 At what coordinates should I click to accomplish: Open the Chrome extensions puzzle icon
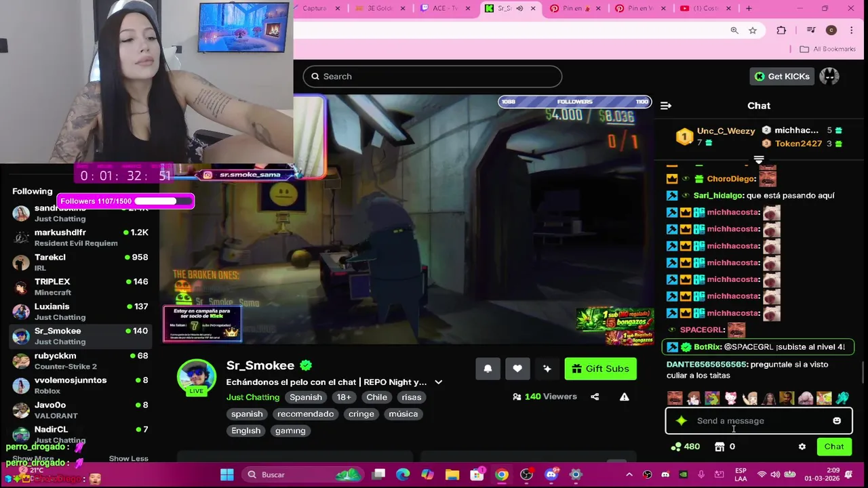pyautogui.click(x=781, y=30)
